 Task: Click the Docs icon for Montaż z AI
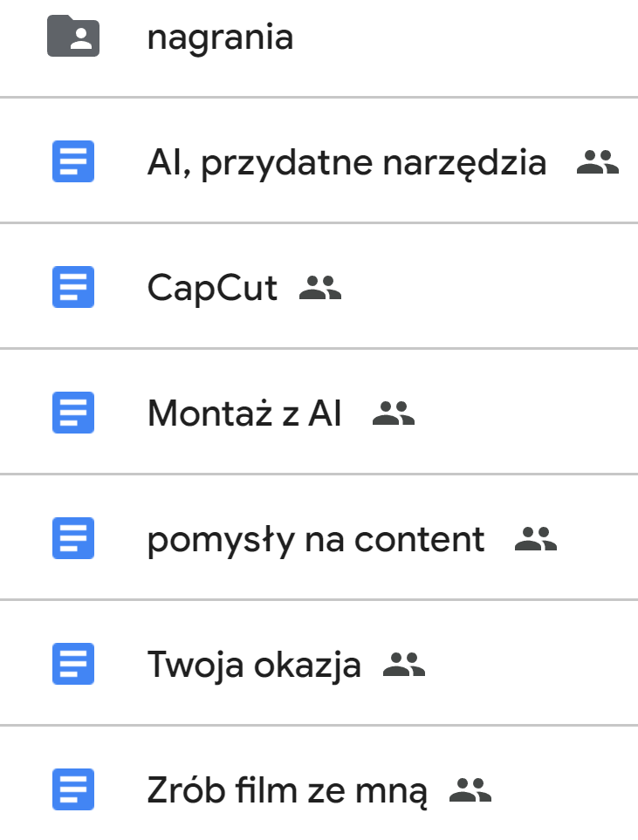[73, 413]
